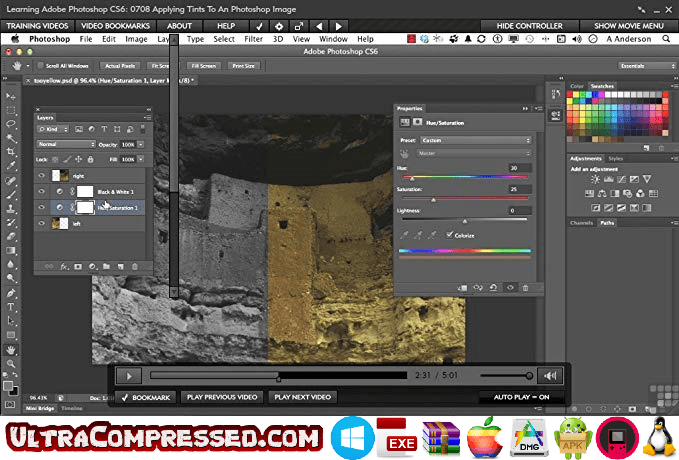Open the Preset Custom dropdown

(x=475, y=140)
